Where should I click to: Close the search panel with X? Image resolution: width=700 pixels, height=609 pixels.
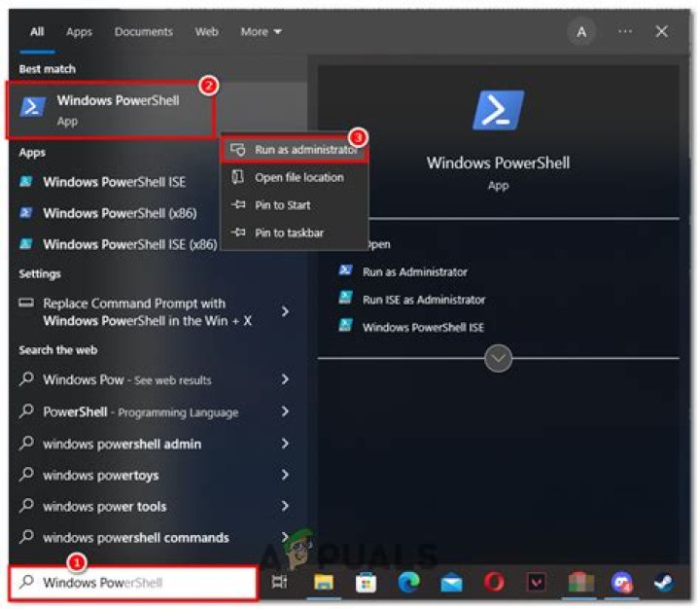(x=662, y=31)
